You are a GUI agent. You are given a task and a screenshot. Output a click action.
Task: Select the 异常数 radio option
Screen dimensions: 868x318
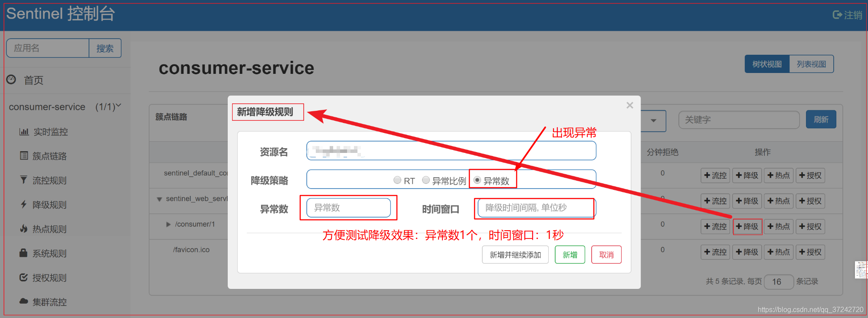tap(477, 180)
